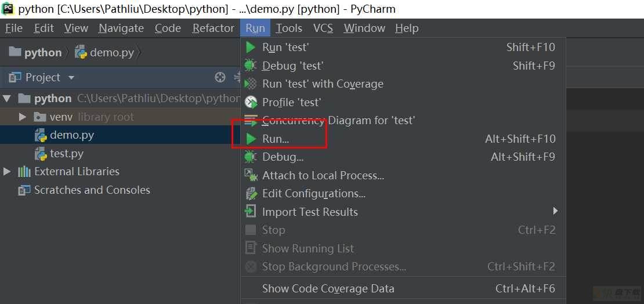
Task: Select Run 'test' with Coverage
Action: tap(403, 84)
